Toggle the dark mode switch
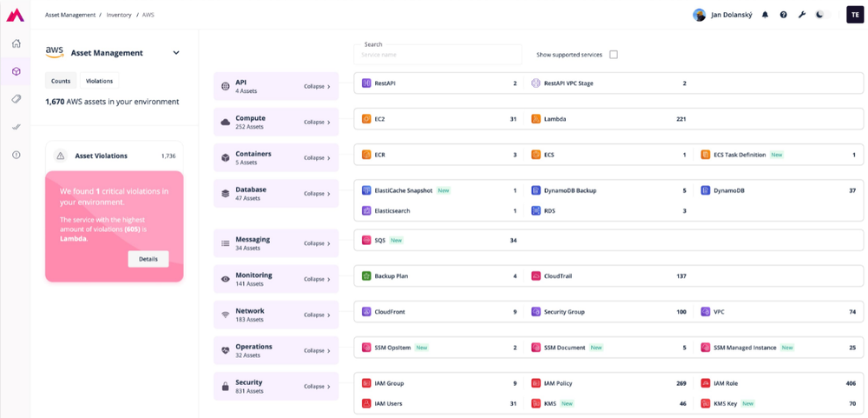The image size is (868, 418). point(823,15)
